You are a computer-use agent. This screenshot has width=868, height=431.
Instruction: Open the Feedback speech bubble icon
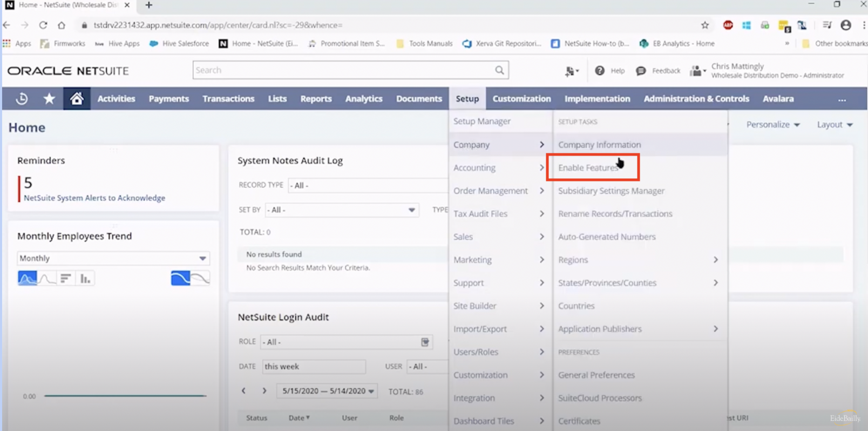point(641,71)
